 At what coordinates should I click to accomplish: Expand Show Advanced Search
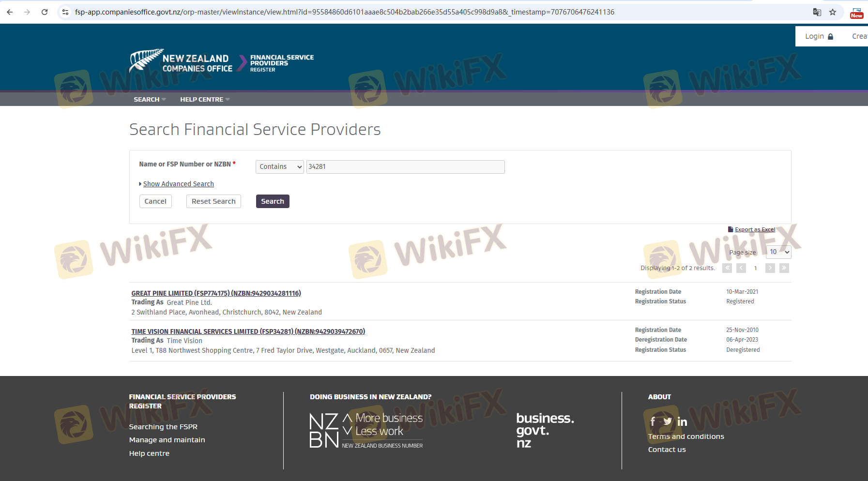pyautogui.click(x=178, y=184)
